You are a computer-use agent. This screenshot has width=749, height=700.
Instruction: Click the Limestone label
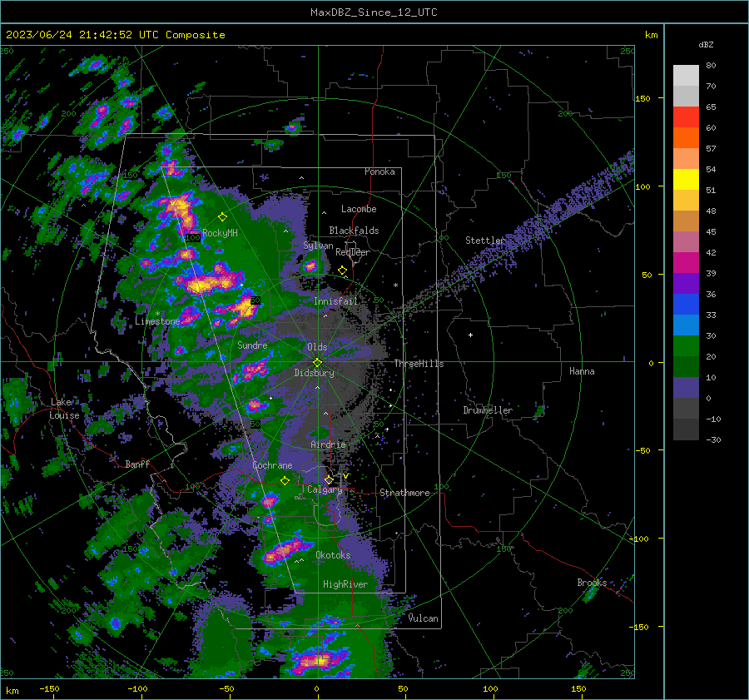[x=157, y=321]
